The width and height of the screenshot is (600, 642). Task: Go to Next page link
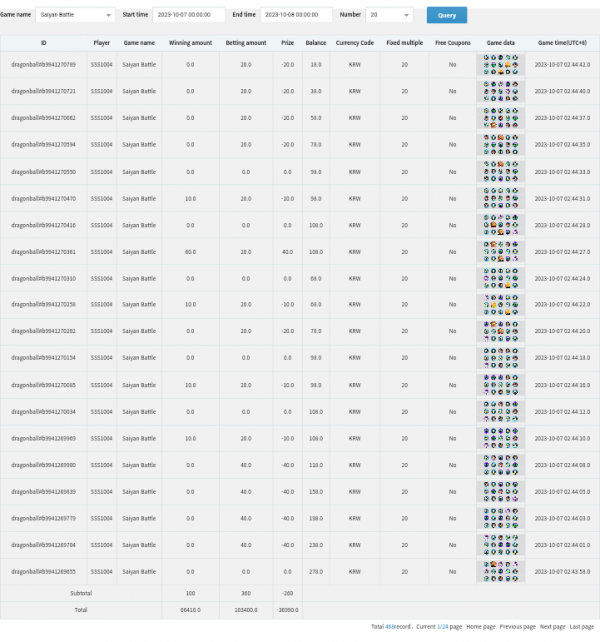click(552, 626)
